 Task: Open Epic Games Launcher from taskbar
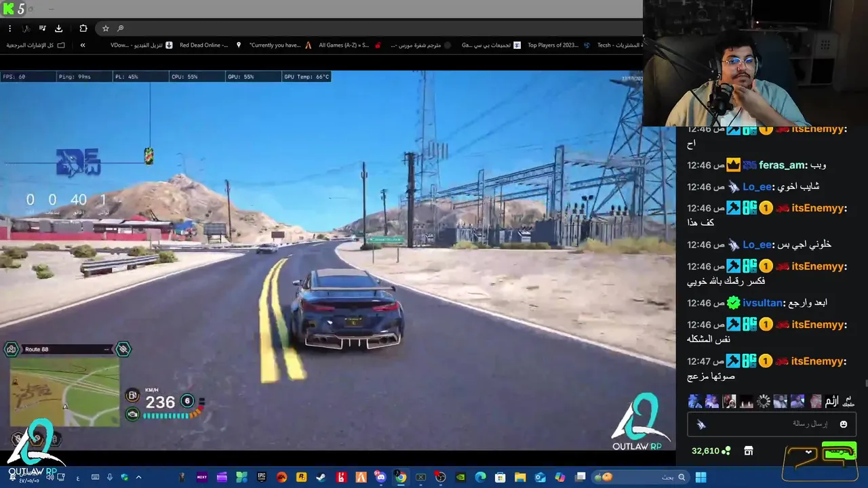pyautogui.click(x=261, y=477)
